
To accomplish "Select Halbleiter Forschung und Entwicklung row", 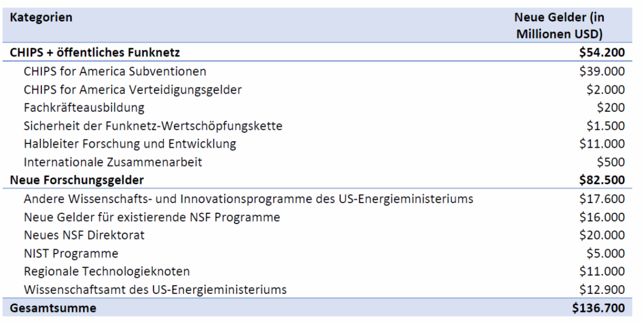I will [130, 144].
